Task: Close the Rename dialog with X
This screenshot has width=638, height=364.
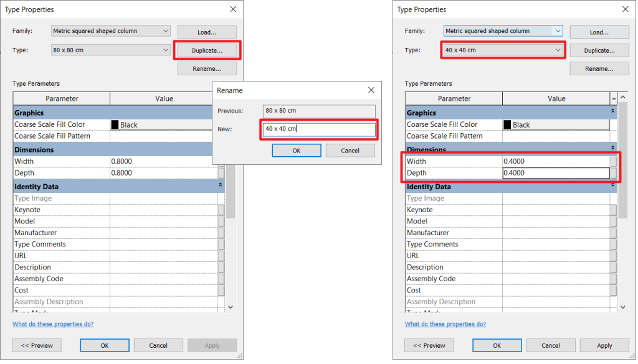Action: pyautogui.click(x=371, y=90)
